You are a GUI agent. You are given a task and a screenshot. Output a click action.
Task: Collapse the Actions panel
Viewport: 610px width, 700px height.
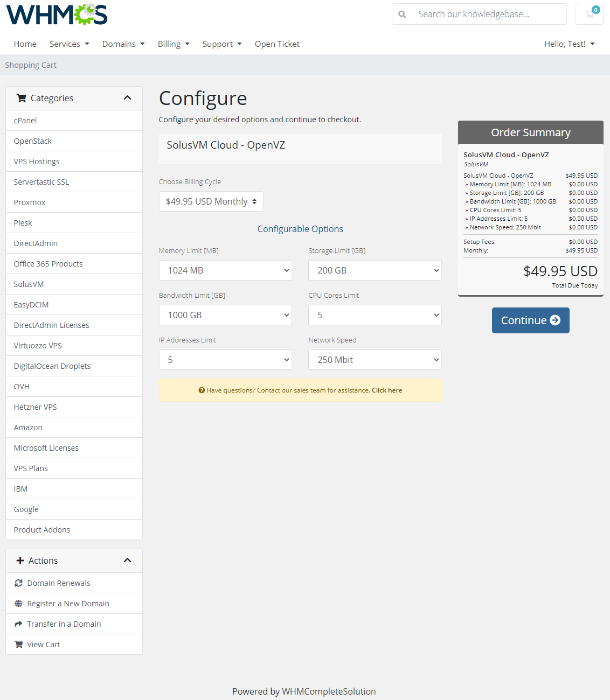point(128,561)
